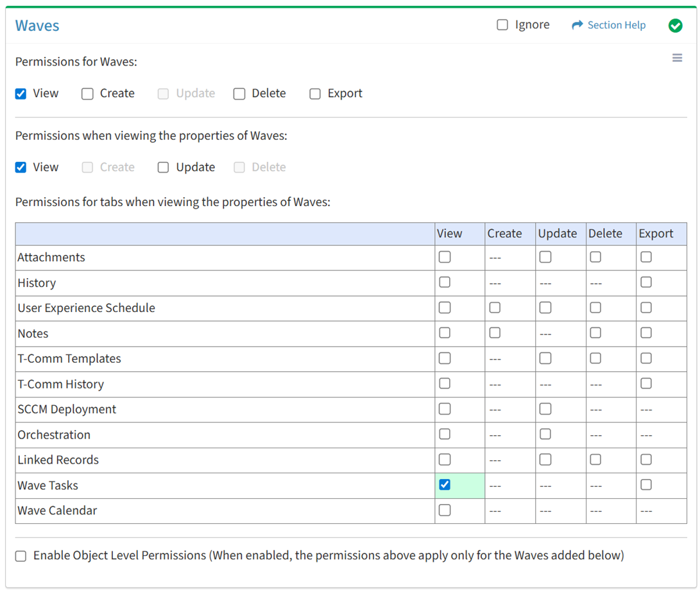This screenshot has width=700, height=592.
Task: Uncheck View for Wave Tasks
Action: point(445,485)
